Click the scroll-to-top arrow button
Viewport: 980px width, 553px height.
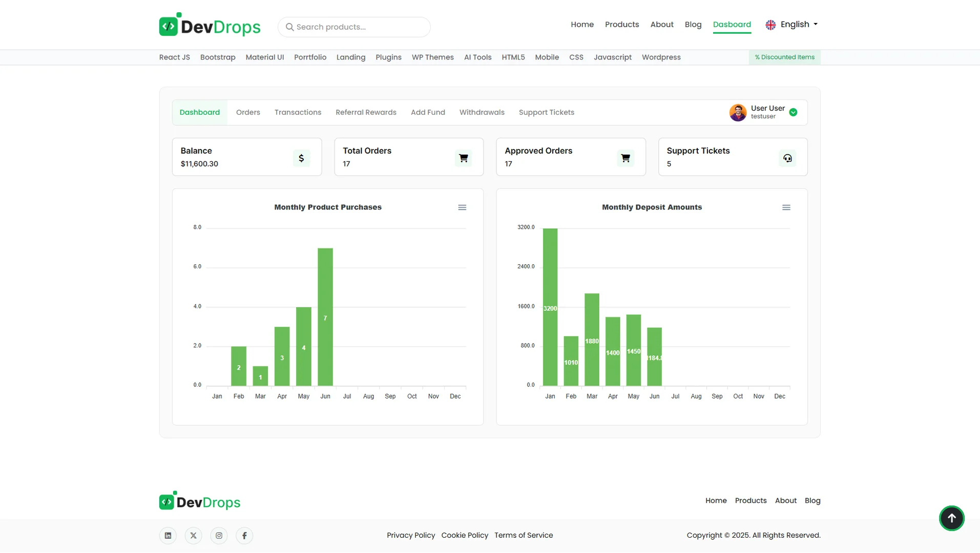(x=951, y=518)
